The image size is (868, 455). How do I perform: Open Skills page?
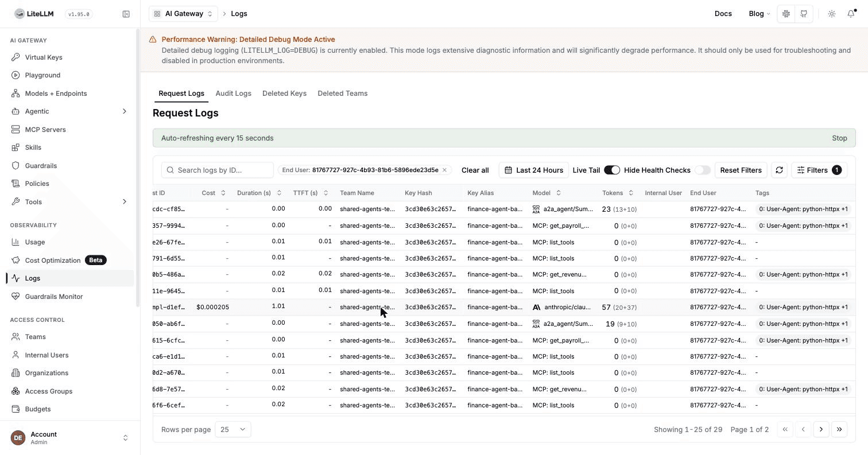[x=33, y=147]
